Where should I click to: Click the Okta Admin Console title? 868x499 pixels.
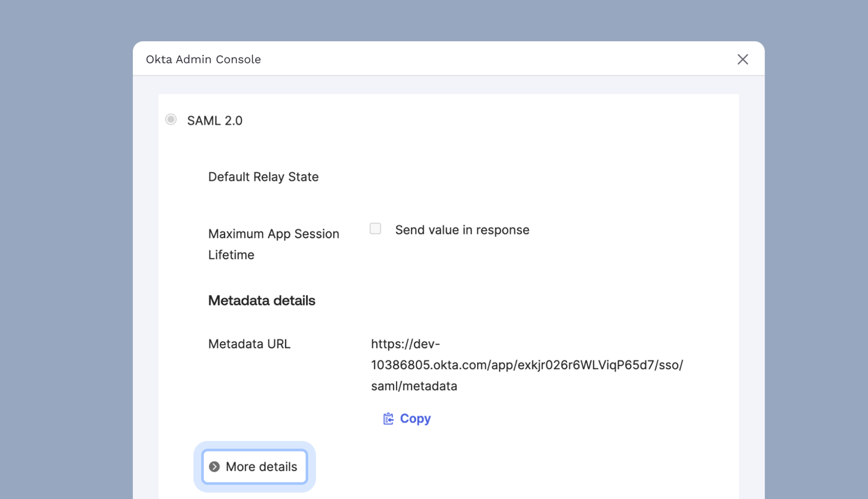coord(203,59)
